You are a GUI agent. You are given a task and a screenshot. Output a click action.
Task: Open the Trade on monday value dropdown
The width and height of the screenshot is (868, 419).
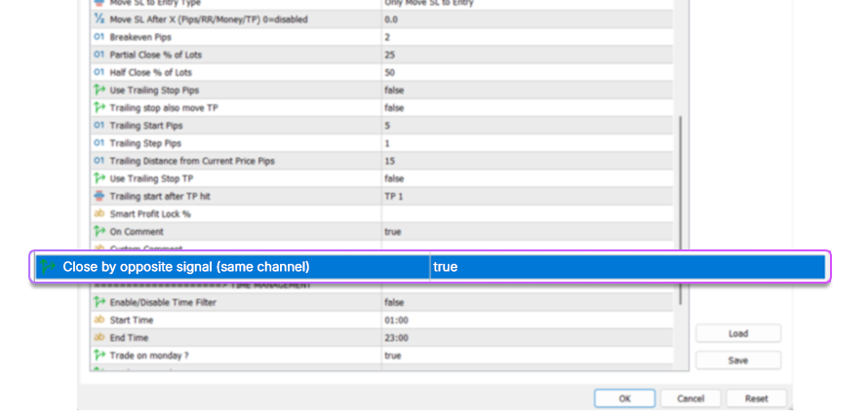click(x=527, y=356)
